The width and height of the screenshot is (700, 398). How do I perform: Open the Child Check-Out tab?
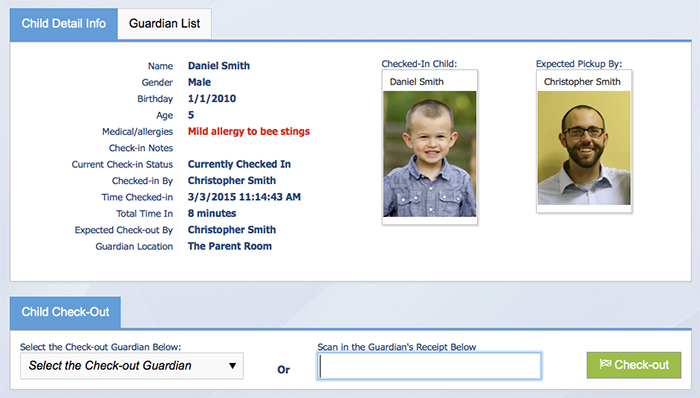(65, 312)
